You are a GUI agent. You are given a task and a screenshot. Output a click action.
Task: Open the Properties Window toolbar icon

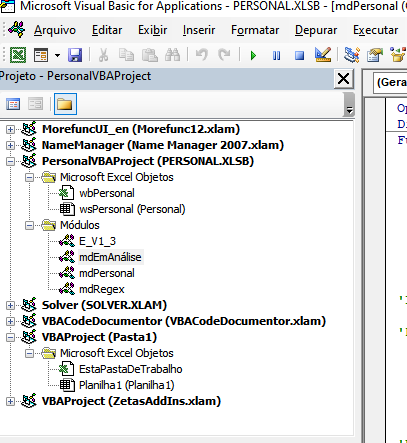375,55
